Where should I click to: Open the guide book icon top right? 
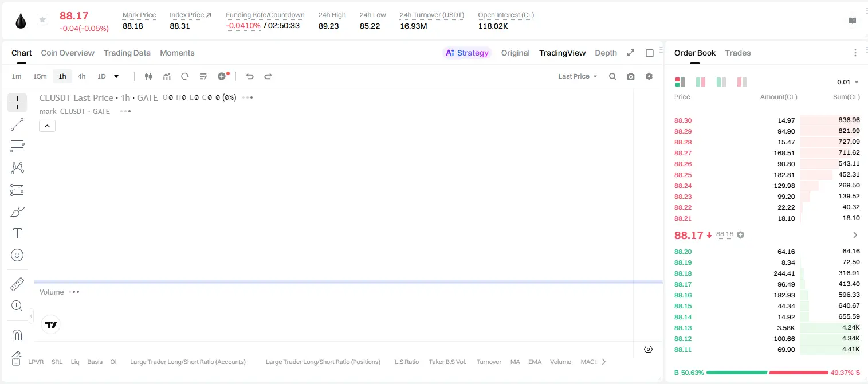pos(853,21)
